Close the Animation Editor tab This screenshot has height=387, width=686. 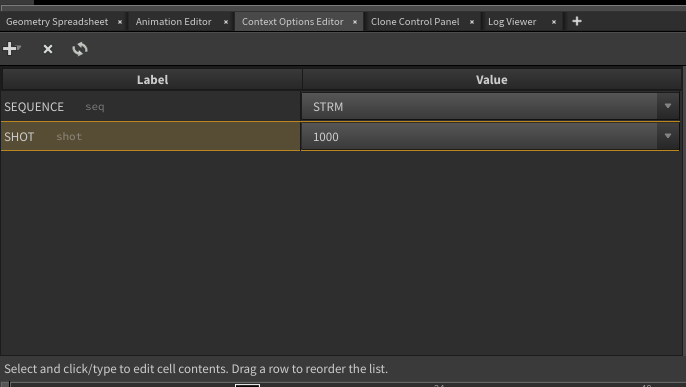[x=226, y=22]
